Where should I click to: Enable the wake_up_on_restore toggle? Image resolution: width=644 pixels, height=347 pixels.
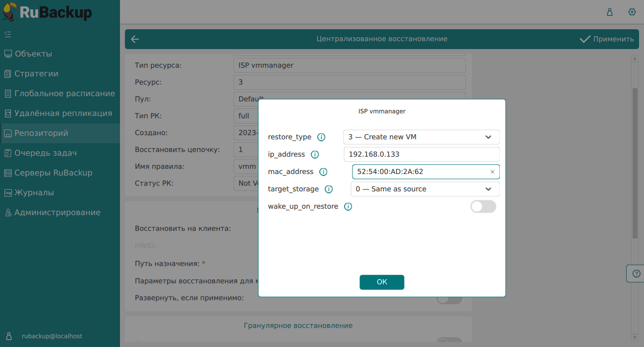tap(483, 207)
